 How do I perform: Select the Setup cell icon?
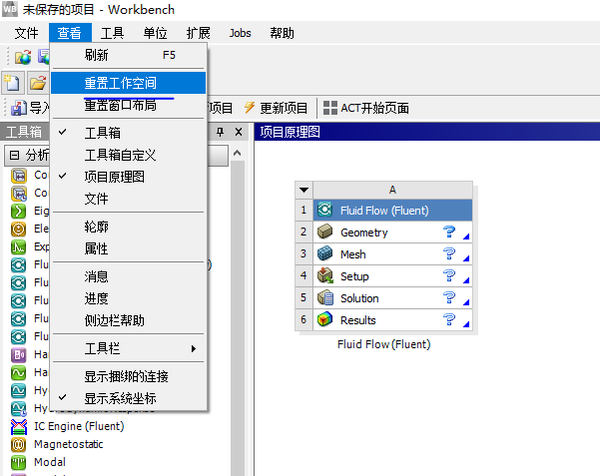click(x=325, y=275)
